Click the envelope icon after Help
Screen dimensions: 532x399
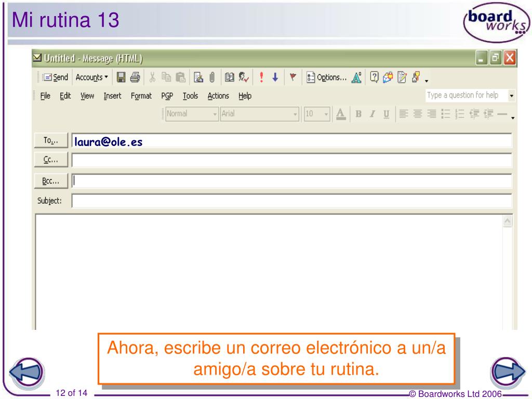(388, 77)
